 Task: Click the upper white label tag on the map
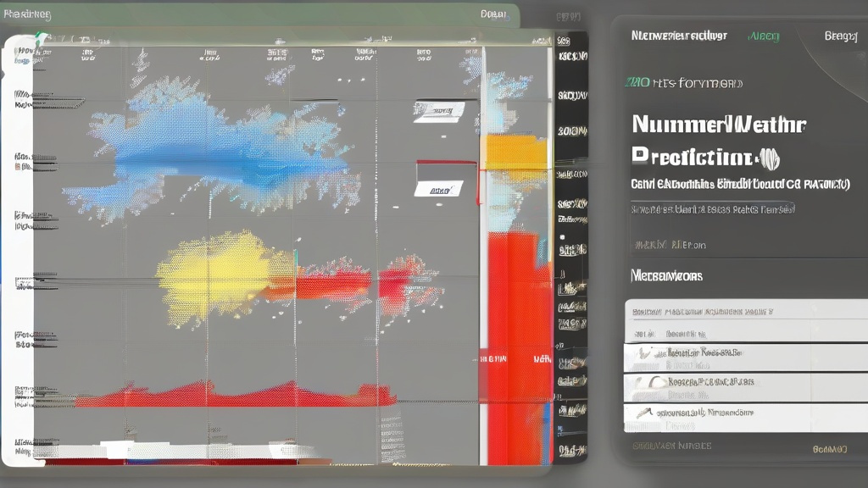439,111
